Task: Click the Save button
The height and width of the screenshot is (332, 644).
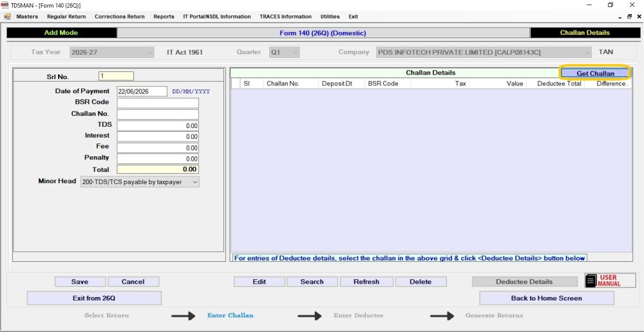Action: [x=80, y=282]
